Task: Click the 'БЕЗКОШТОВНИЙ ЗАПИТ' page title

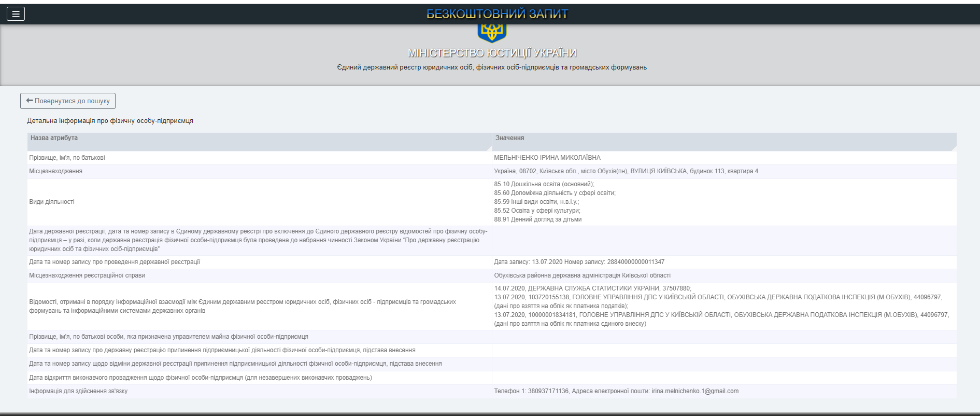Action: click(497, 14)
